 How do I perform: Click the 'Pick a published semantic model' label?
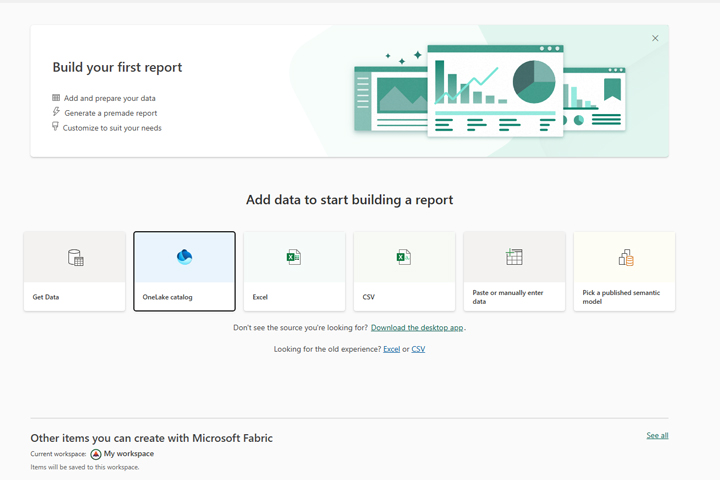pyautogui.click(x=620, y=297)
